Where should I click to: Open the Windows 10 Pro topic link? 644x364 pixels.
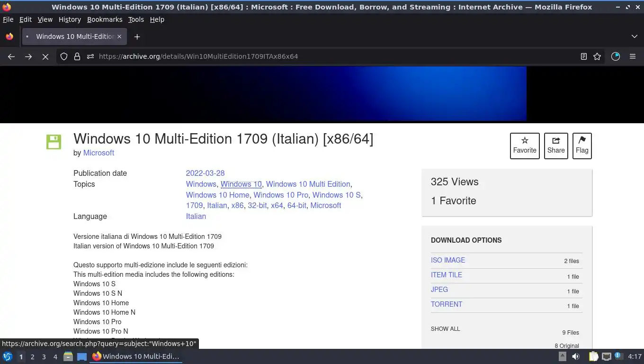281,195
